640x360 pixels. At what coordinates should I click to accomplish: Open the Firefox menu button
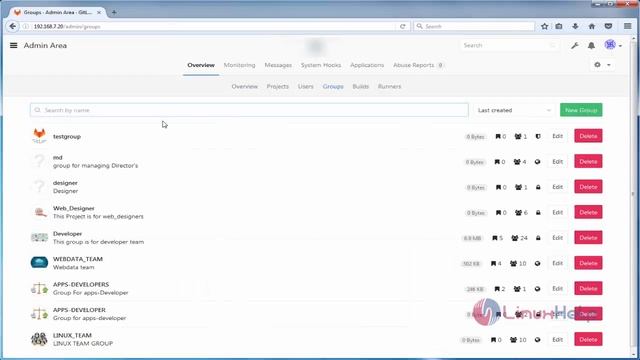pyautogui.click(x=628, y=26)
